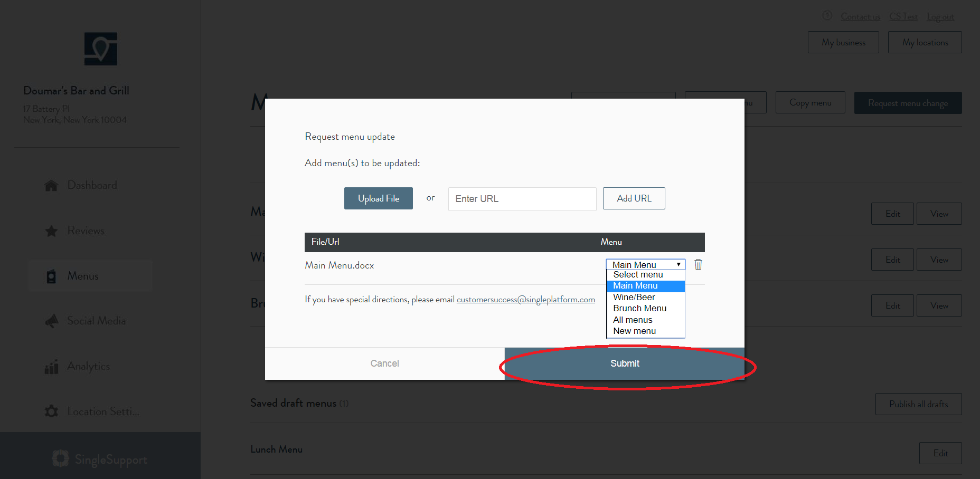
Task: Submit the menu update request
Action: [625, 363]
